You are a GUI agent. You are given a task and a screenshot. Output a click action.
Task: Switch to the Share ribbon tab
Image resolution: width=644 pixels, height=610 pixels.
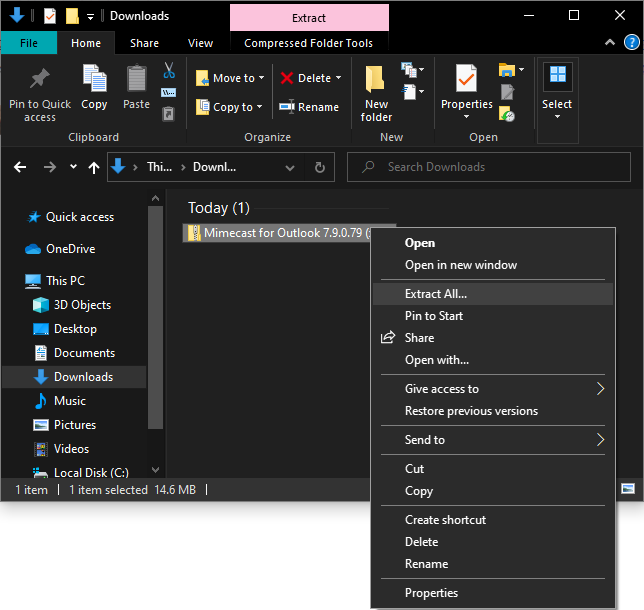point(144,43)
